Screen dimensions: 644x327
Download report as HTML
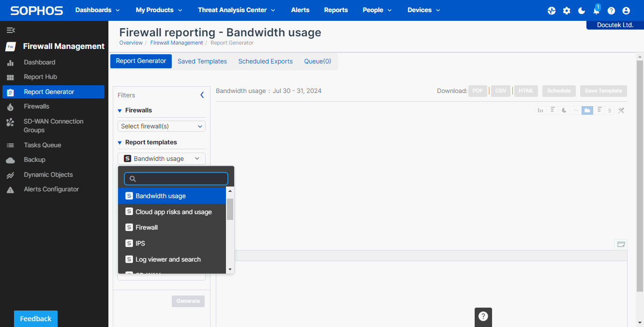click(526, 91)
